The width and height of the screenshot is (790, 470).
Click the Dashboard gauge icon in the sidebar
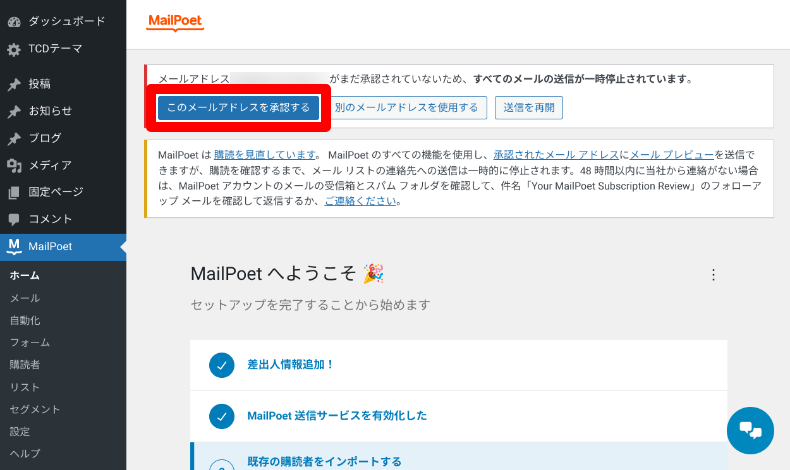pyautogui.click(x=14, y=22)
